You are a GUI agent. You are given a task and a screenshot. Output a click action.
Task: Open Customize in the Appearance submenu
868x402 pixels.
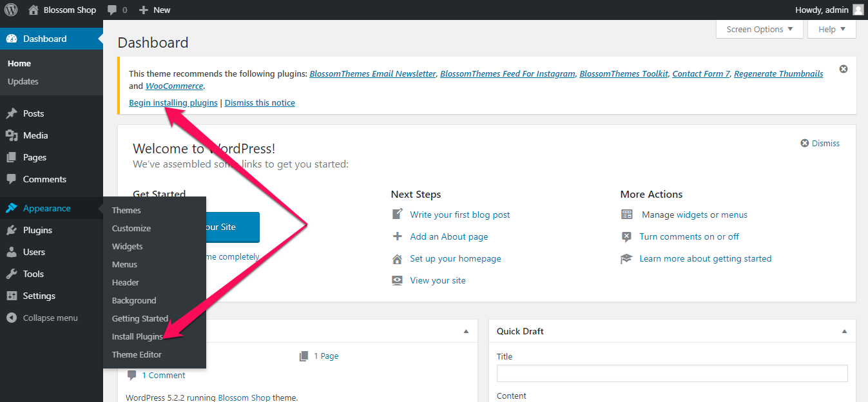(x=131, y=228)
